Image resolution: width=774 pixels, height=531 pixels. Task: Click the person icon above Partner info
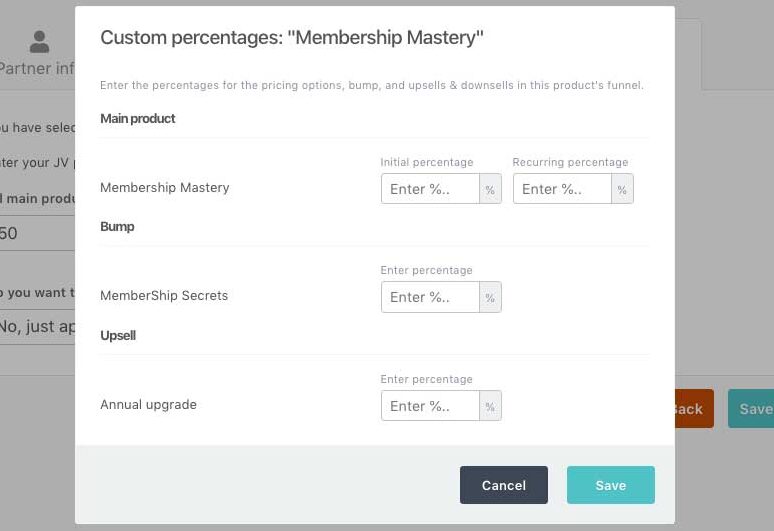(39, 42)
